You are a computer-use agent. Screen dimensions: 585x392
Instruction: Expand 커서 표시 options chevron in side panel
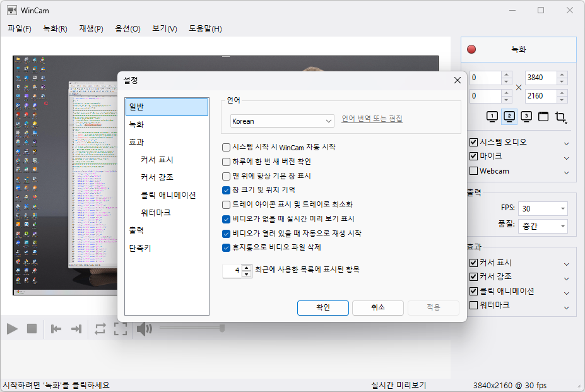point(566,264)
